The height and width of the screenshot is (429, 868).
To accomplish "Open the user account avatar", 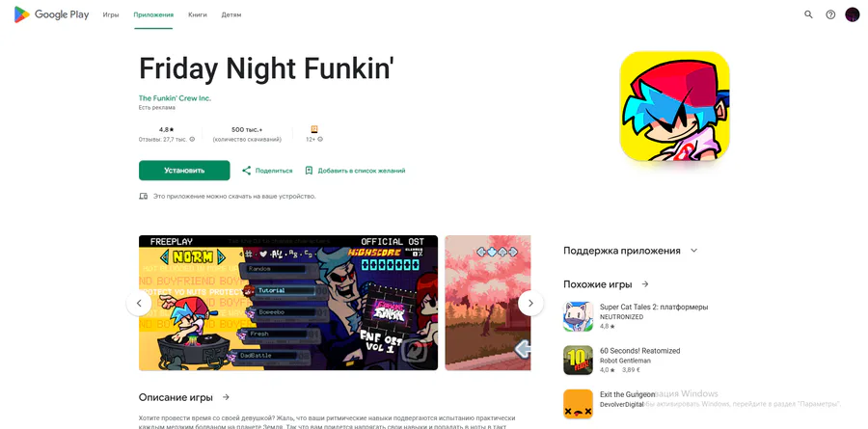I will coord(852,15).
